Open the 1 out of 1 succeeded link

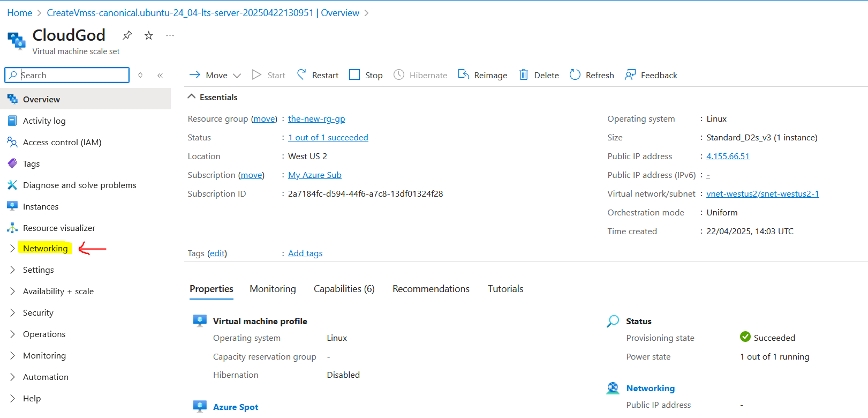coord(328,137)
